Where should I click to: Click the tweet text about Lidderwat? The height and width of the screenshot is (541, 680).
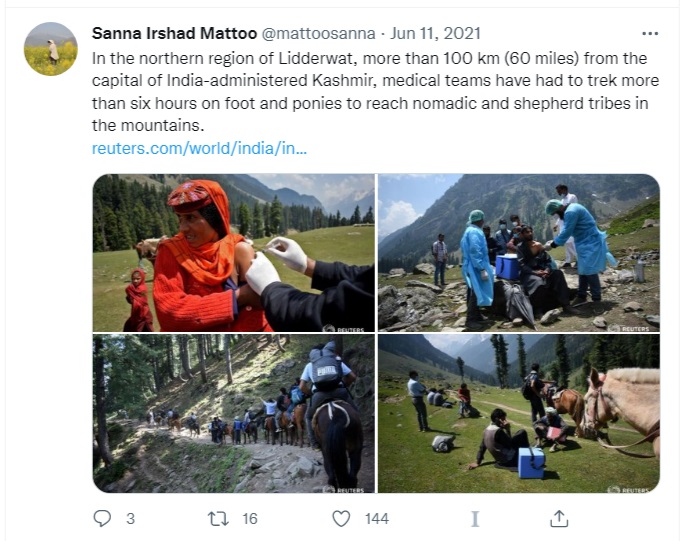(x=370, y=92)
